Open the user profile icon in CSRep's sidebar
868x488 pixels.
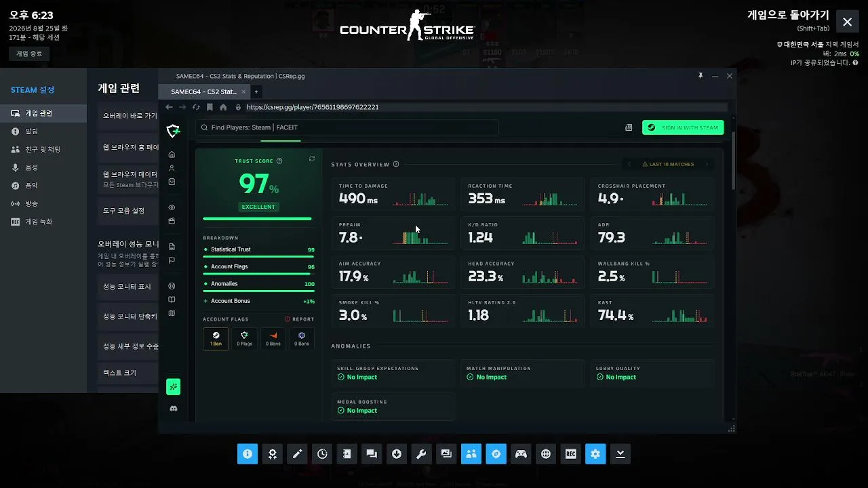172,168
